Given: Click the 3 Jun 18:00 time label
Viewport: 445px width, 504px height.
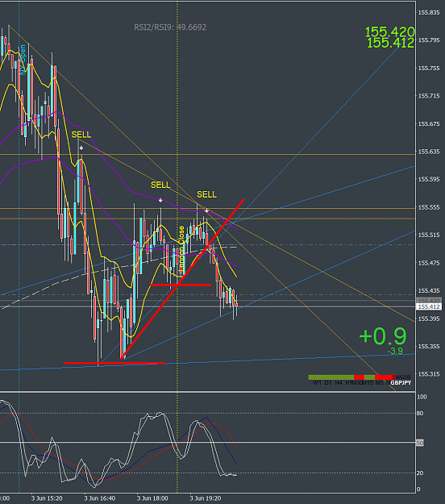Looking at the screenshot, I should (152, 498).
